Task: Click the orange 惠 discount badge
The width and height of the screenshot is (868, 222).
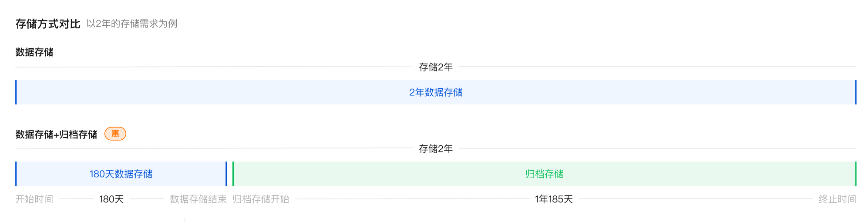Action: [x=115, y=134]
